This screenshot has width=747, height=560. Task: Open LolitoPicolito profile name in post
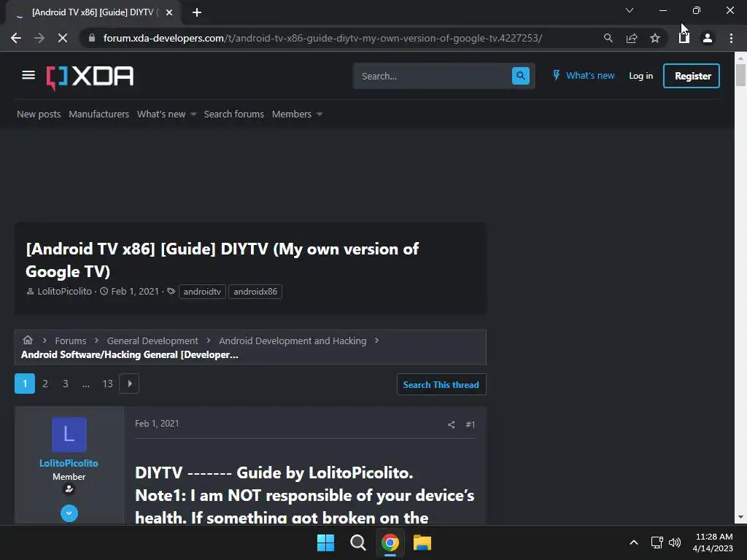pyautogui.click(x=69, y=463)
